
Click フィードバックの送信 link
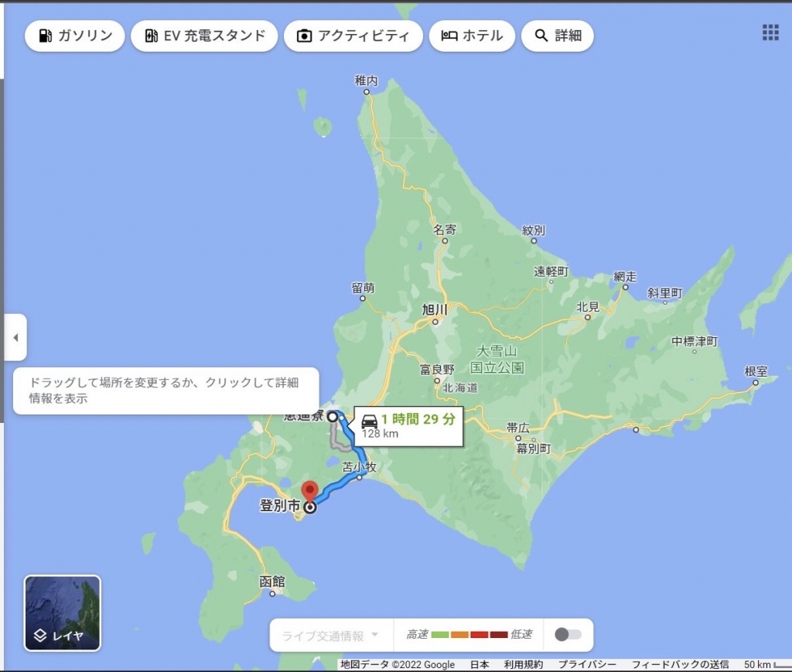coord(680,665)
